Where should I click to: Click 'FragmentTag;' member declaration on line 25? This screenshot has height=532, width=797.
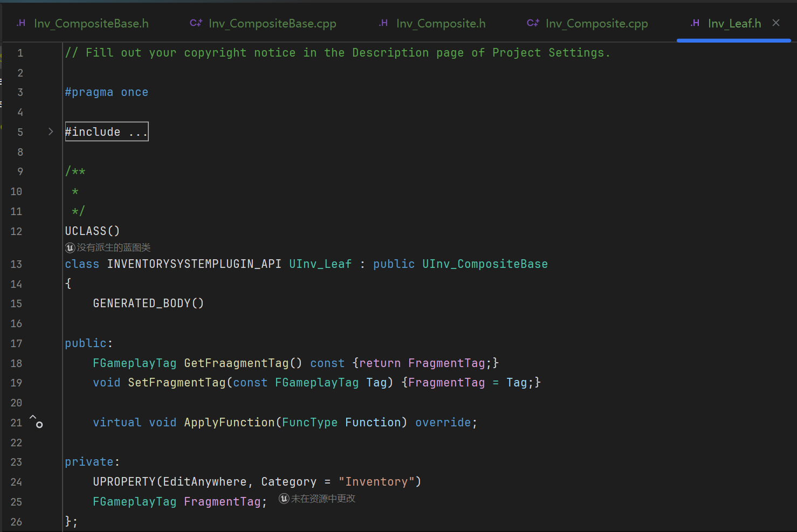click(x=225, y=501)
